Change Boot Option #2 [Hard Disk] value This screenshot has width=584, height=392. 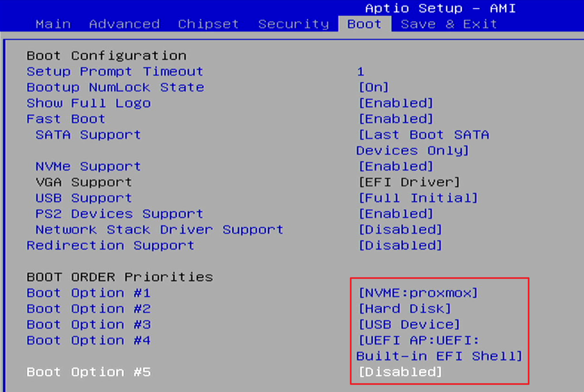[405, 309]
